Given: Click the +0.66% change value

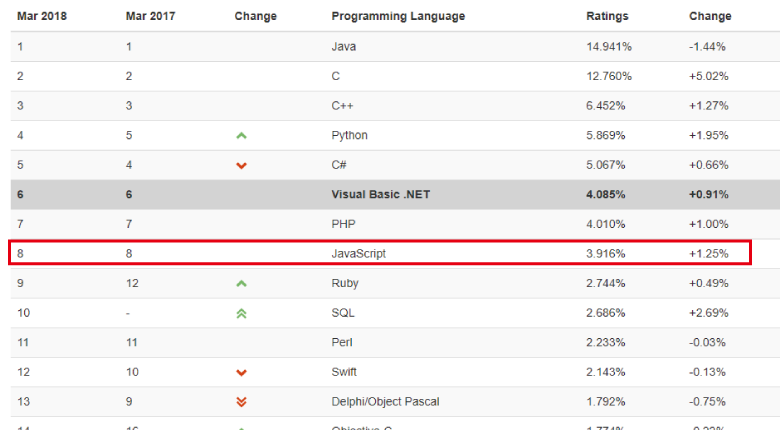Looking at the screenshot, I should 709,165.
